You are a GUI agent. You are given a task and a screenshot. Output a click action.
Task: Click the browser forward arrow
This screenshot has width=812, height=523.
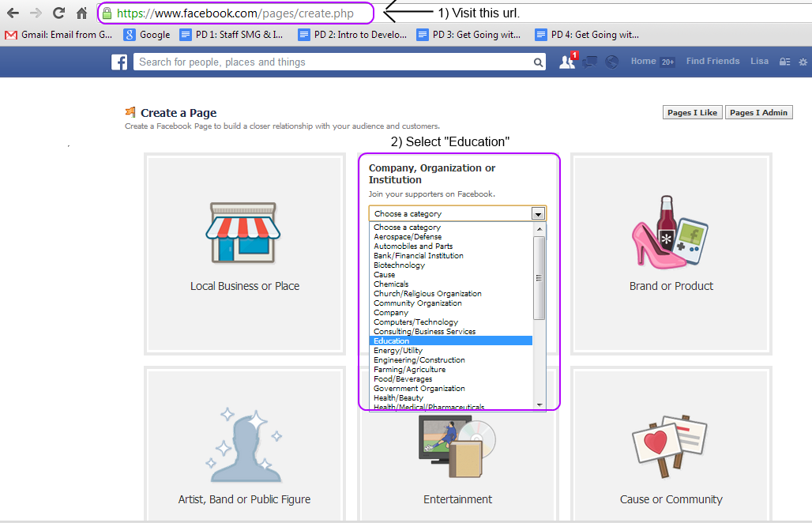click(36, 13)
